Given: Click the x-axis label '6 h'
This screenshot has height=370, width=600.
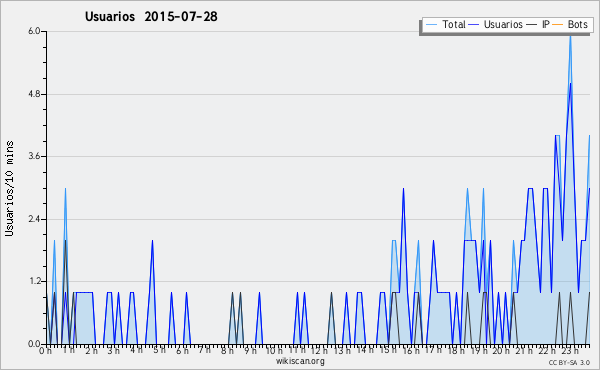Looking at the screenshot, I should pyautogui.click(x=182, y=351).
